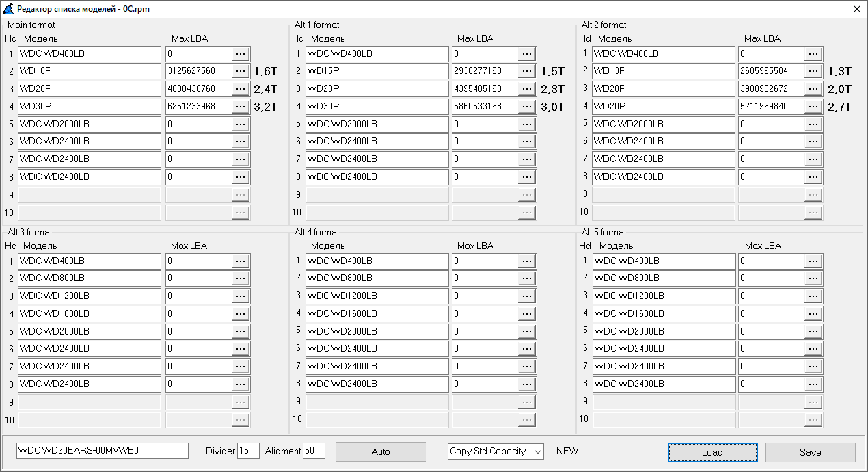Image resolution: width=868 pixels, height=472 pixels.
Task: Open ellipsis button for Alt 5 format head 4
Action: (x=813, y=313)
